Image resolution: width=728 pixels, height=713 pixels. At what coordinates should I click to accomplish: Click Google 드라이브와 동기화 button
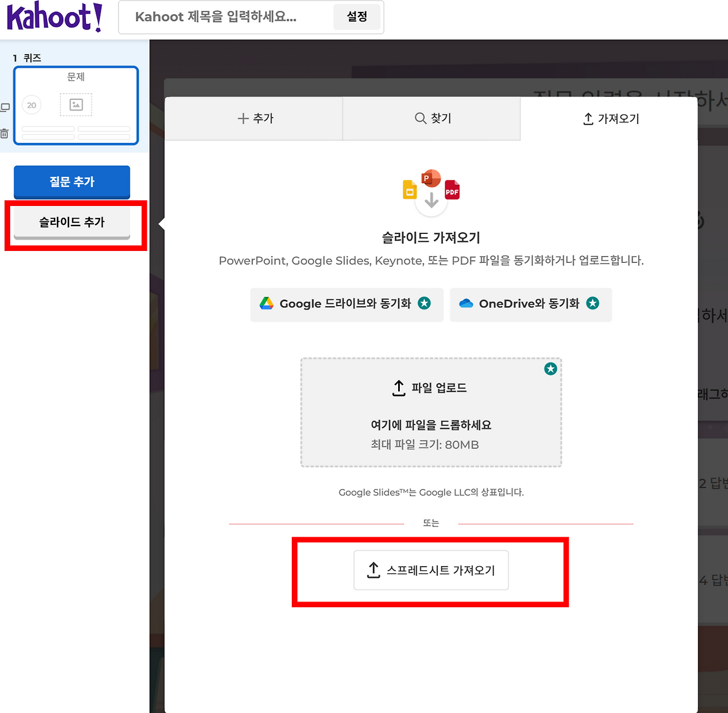click(346, 304)
